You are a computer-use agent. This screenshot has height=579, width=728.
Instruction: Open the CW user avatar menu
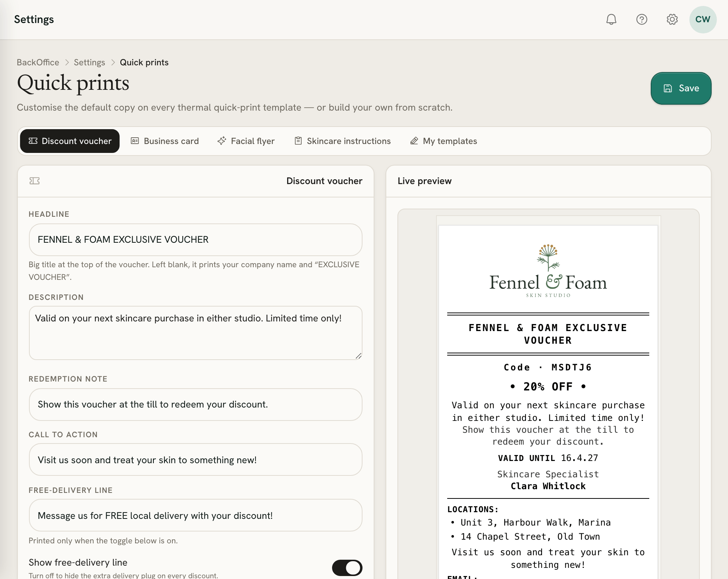pos(703,19)
